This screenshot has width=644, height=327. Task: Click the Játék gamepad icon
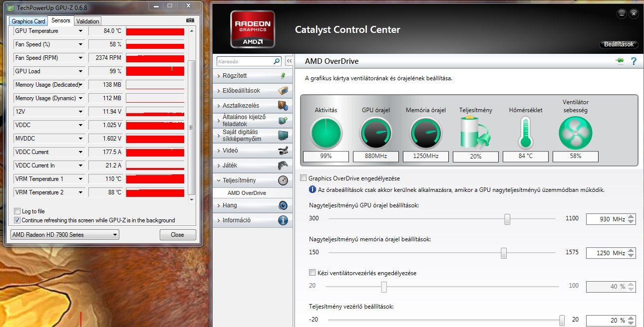coord(283,165)
